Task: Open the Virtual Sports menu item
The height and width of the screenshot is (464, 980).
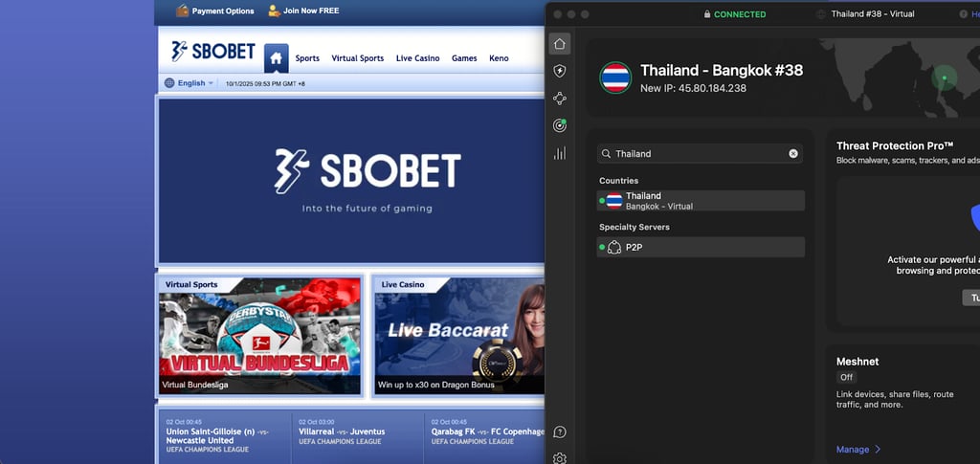Action: 358,58
